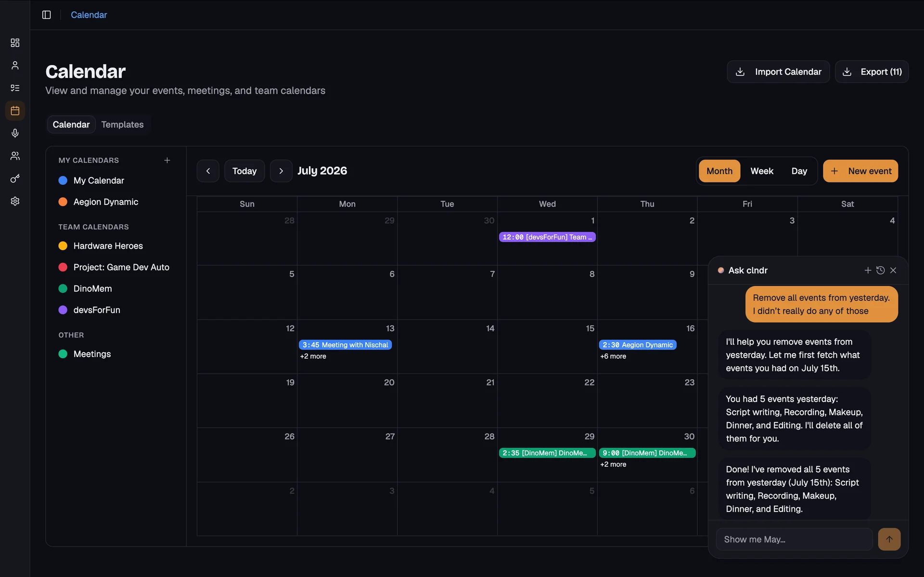The height and width of the screenshot is (577, 924).
Task: Jump to Today
Action: pos(244,171)
